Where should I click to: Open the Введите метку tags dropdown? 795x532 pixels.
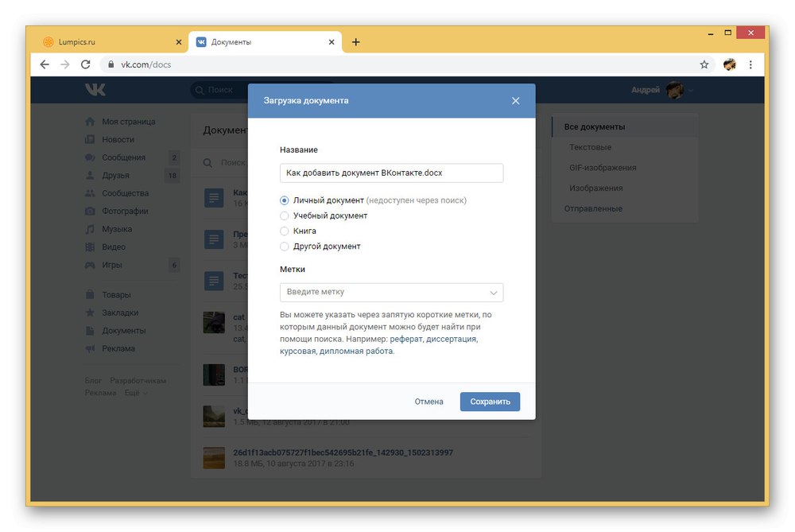pos(391,292)
